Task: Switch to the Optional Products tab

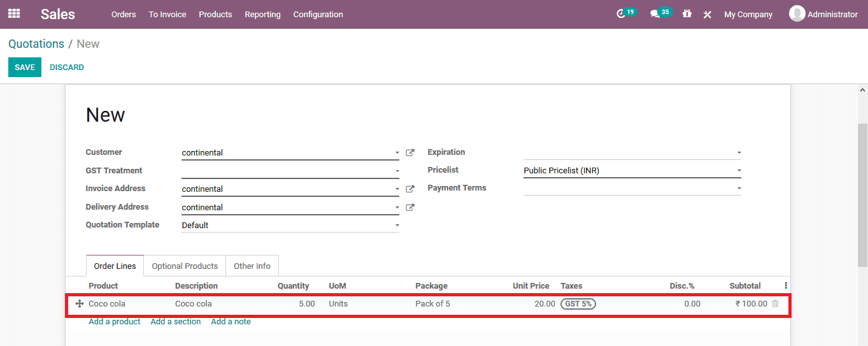Action: point(185,266)
